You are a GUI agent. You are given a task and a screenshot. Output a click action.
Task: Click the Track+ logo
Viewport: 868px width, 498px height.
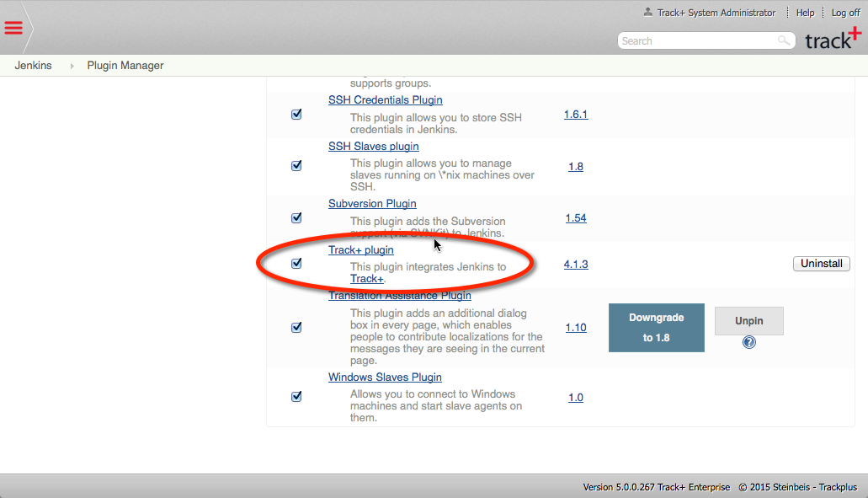[x=833, y=39]
